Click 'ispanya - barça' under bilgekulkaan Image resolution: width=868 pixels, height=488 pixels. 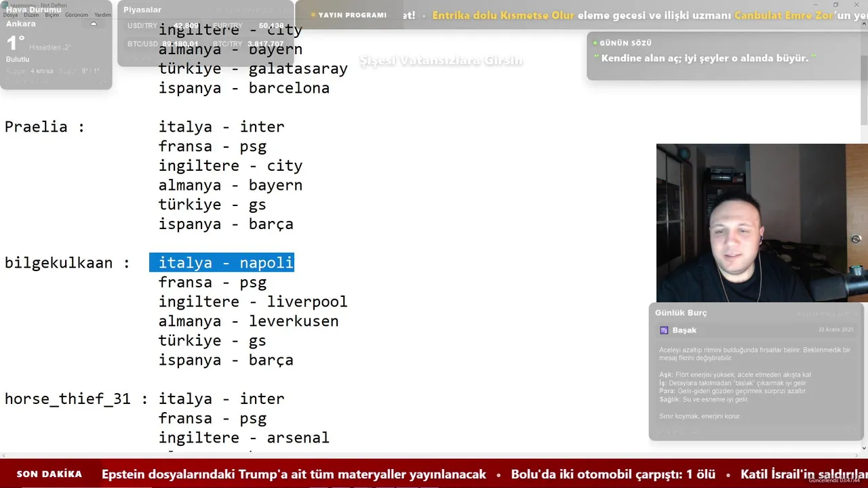click(226, 360)
